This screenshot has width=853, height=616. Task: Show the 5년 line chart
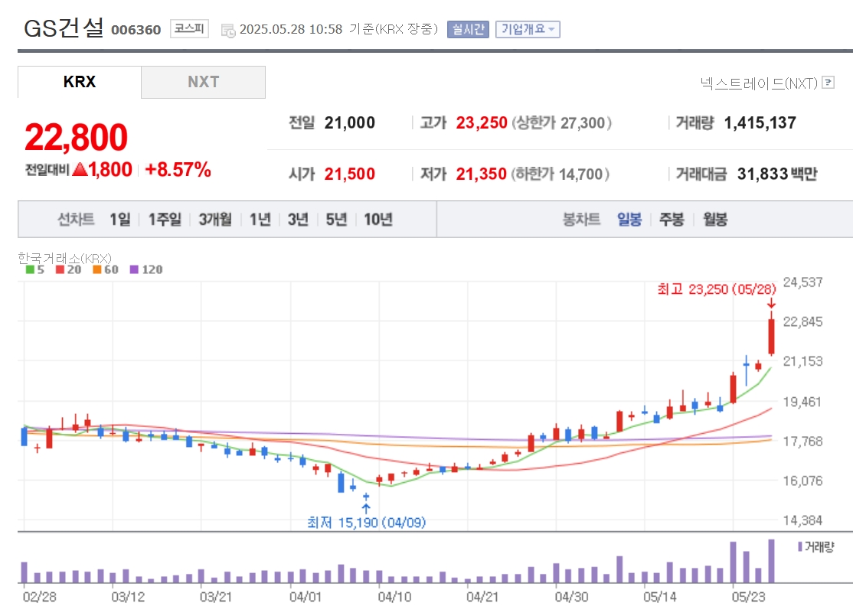[x=336, y=219]
